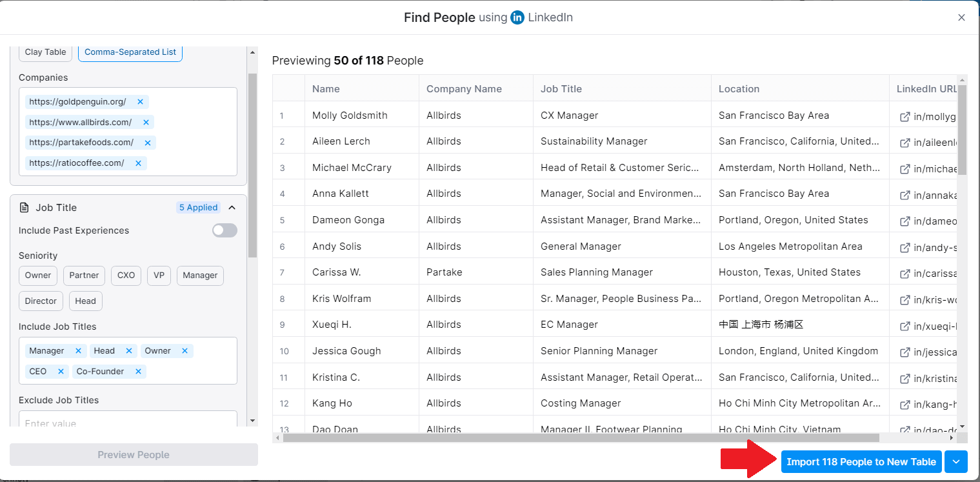This screenshot has width=980, height=482.
Task: Remove the CEO job title chip
Action: 61,372
